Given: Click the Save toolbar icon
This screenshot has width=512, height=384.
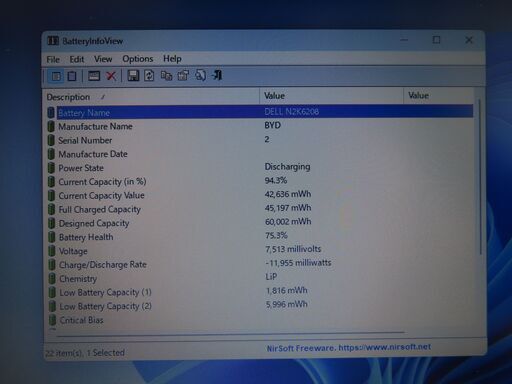Looking at the screenshot, I should (x=133, y=76).
